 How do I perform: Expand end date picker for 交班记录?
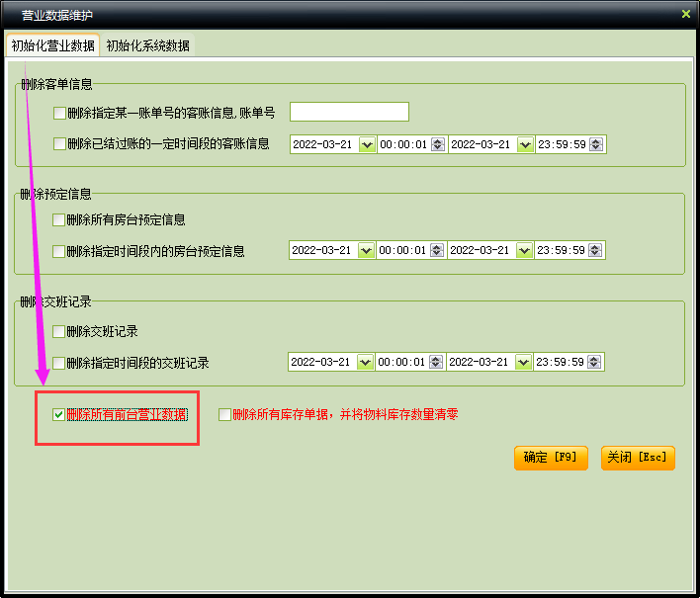[524, 363]
